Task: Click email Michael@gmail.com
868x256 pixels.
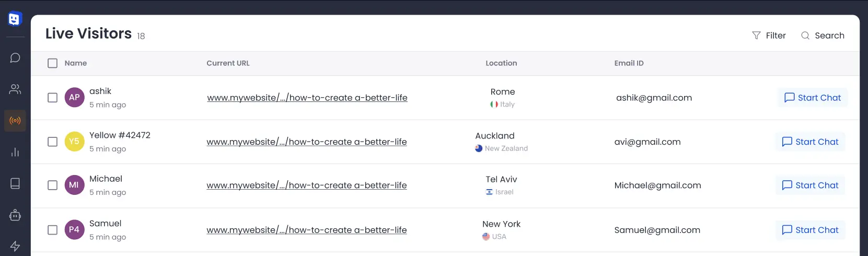Action: click(x=657, y=185)
